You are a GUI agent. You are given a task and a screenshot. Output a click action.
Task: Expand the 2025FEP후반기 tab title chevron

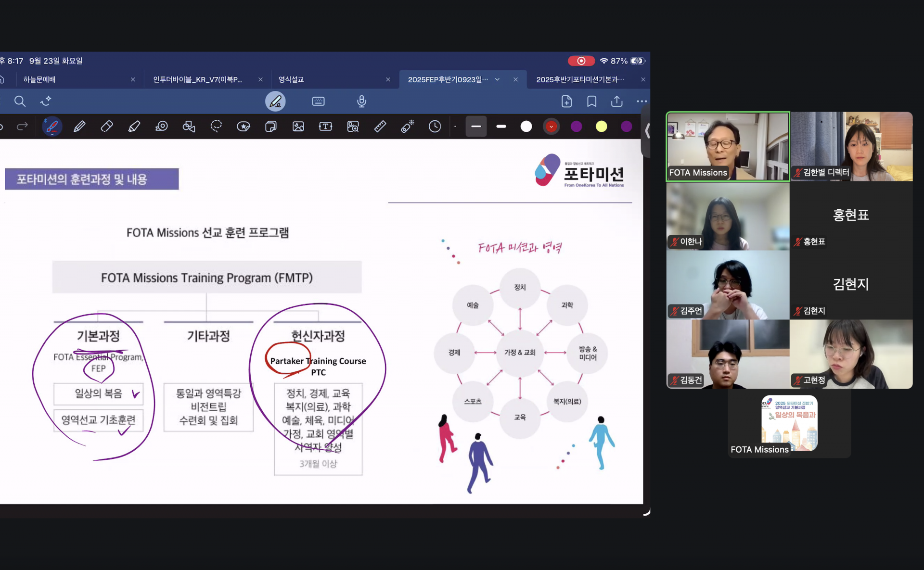point(497,79)
